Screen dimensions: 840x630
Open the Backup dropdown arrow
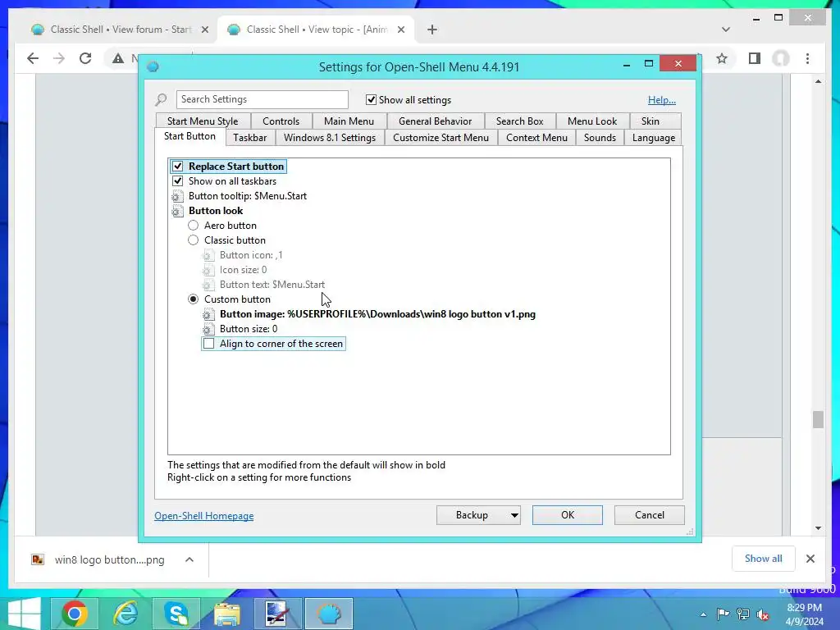[514, 515]
